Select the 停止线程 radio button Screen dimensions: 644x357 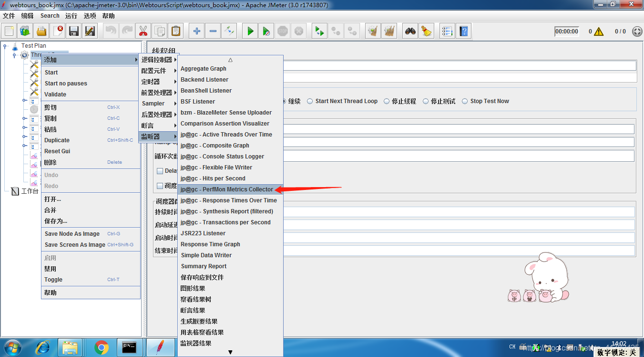coord(387,101)
